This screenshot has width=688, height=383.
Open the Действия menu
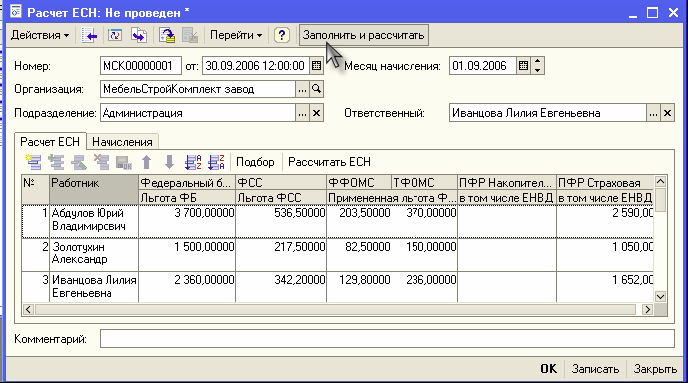[x=39, y=35]
